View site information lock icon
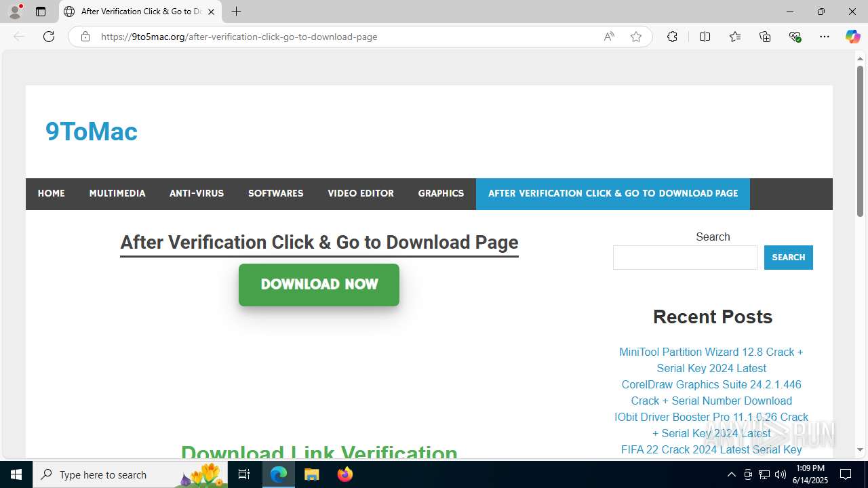 click(85, 37)
